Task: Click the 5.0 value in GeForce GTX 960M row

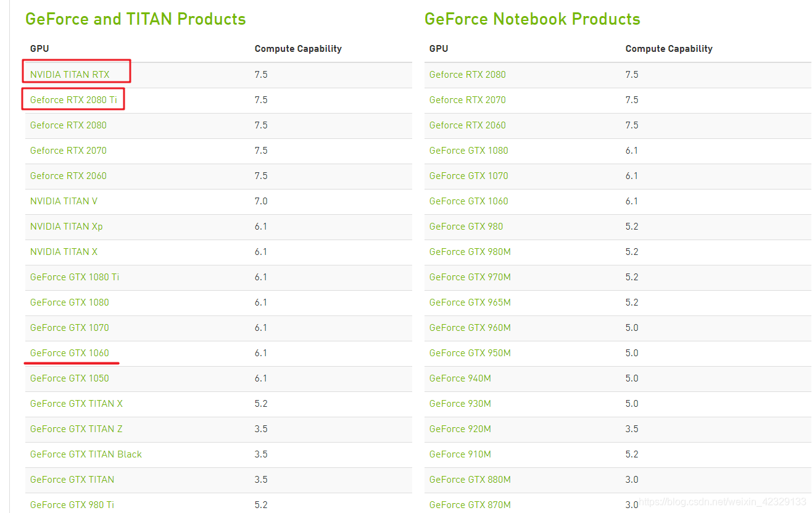Action: 632,328
